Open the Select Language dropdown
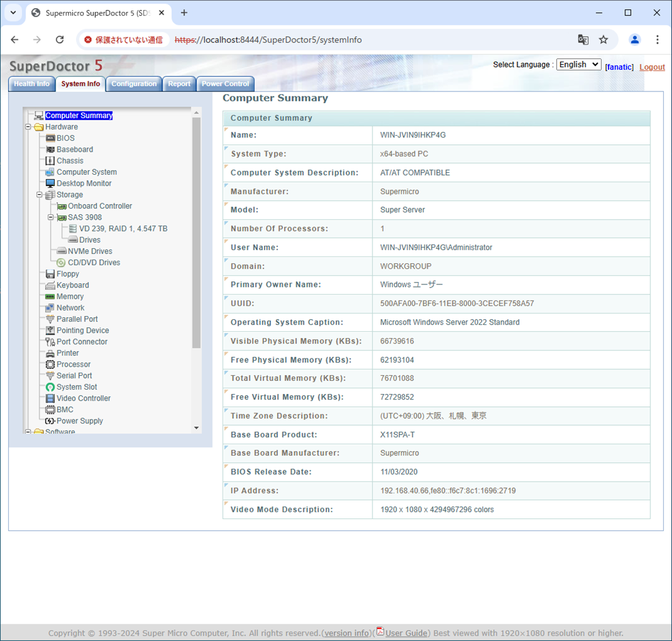Viewport: 672px width, 641px height. click(579, 65)
